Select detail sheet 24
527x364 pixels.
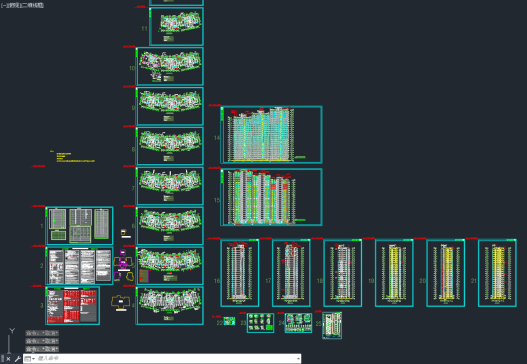pyautogui.click(x=298, y=323)
